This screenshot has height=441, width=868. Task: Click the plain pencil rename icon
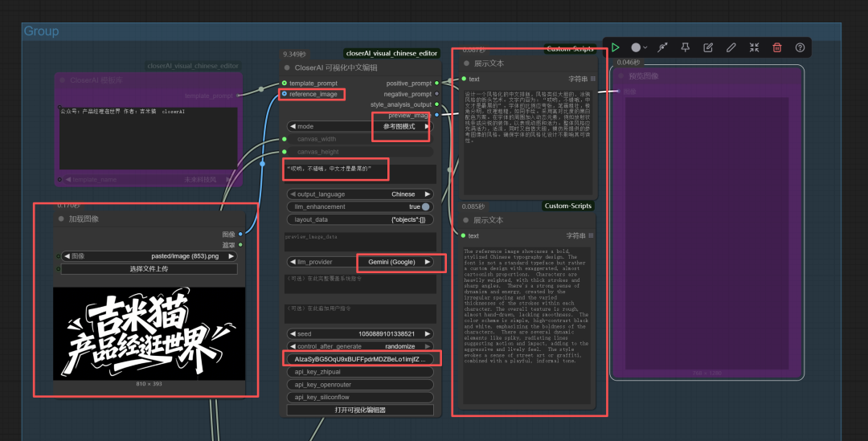[x=731, y=47]
